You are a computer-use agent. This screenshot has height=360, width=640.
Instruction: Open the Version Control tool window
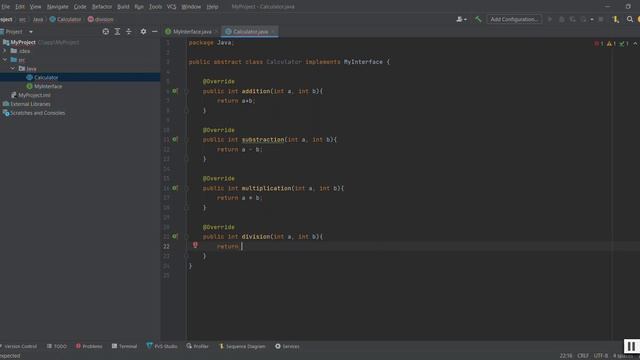tap(18, 346)
